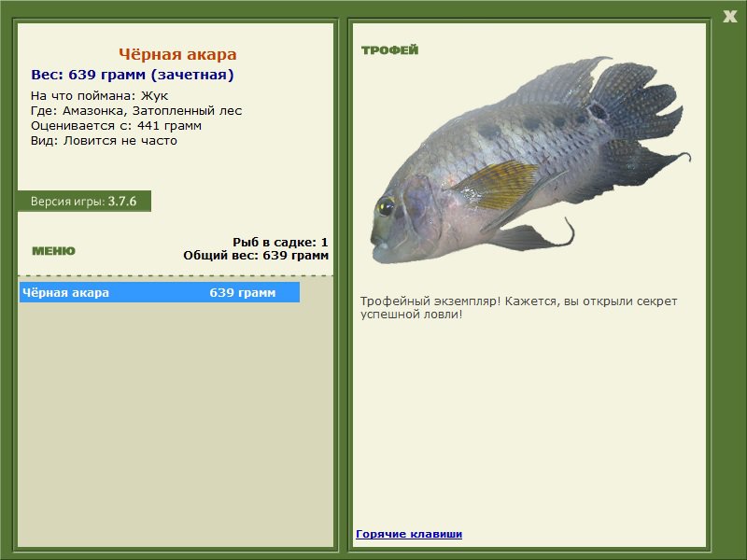
Task: Click the Вид: Ловится не часто line
Action: (x=104, y=141)
